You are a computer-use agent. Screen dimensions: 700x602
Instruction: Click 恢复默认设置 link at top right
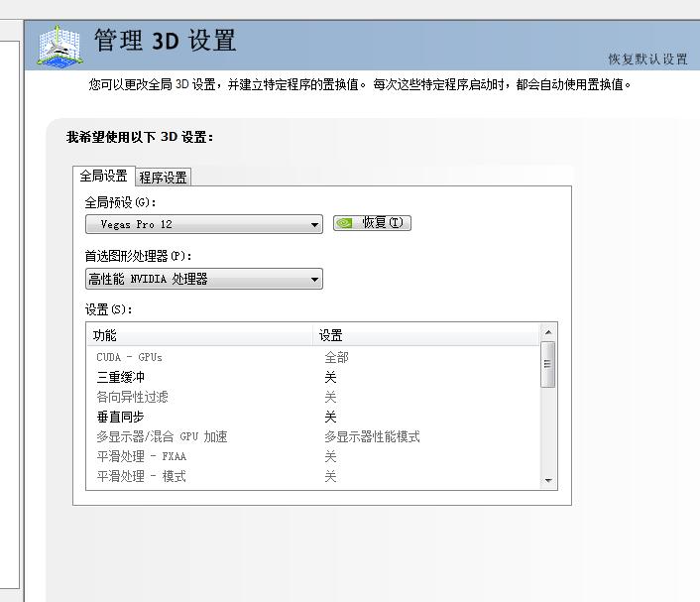point(647,59)
